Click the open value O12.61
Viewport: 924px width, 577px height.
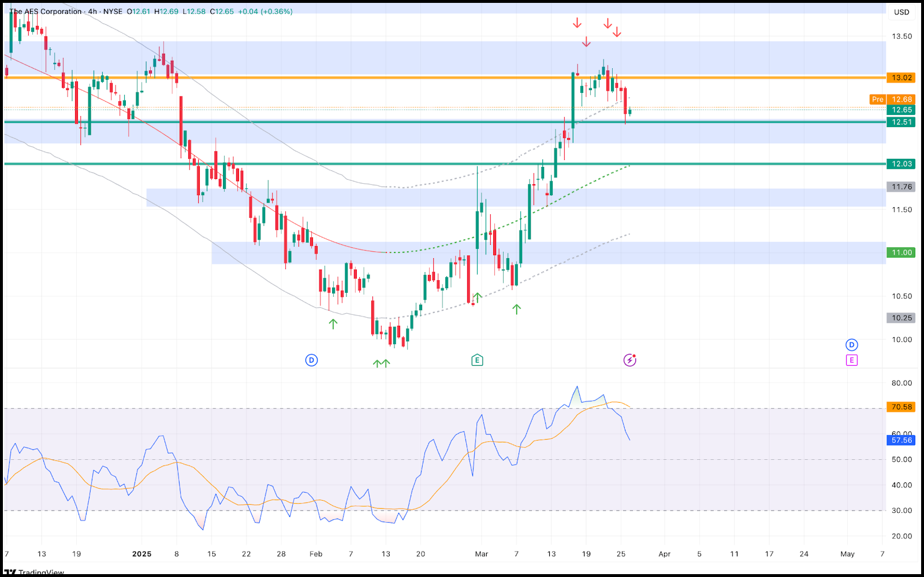139,12
